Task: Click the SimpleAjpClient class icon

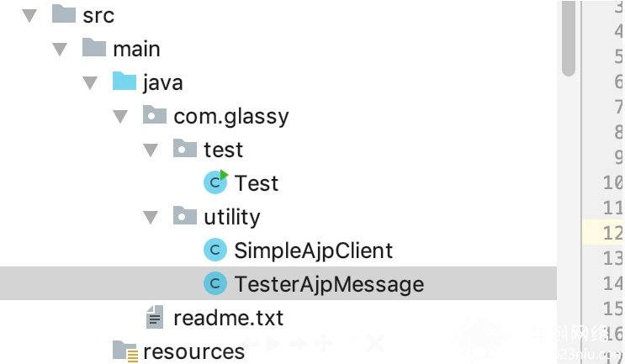Action: [215, 251]
